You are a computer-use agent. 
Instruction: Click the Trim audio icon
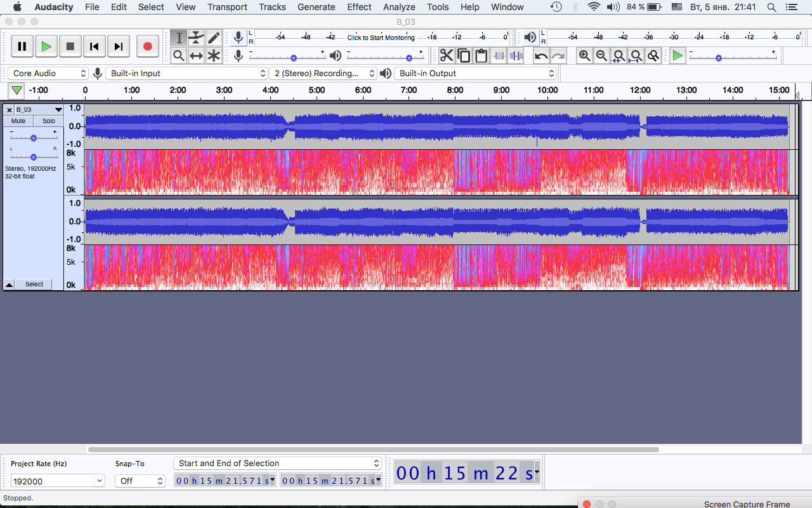click(x=499, y=56)
